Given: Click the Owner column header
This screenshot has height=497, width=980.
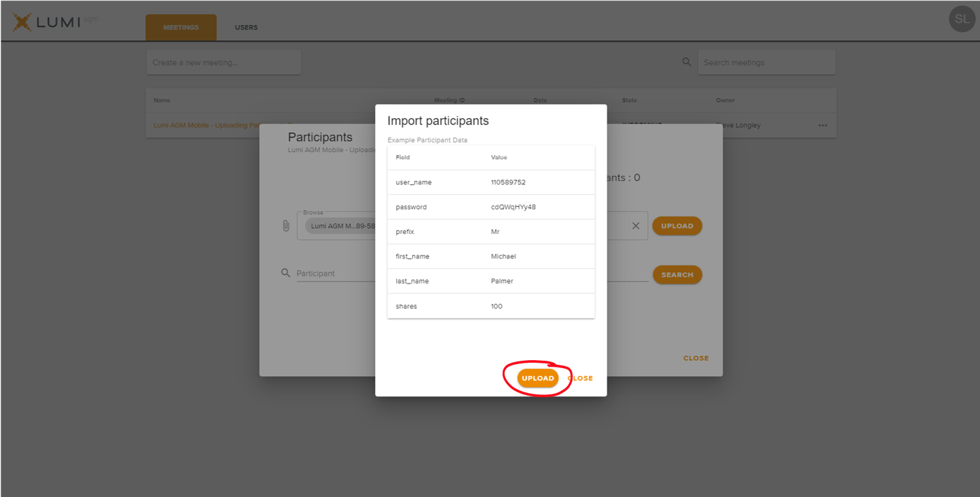Looking at the screenshot, I should point(725,100).
